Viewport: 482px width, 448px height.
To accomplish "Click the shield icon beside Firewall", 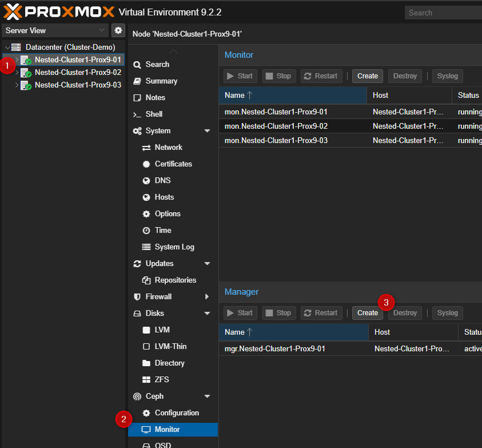I will (137, 297).
